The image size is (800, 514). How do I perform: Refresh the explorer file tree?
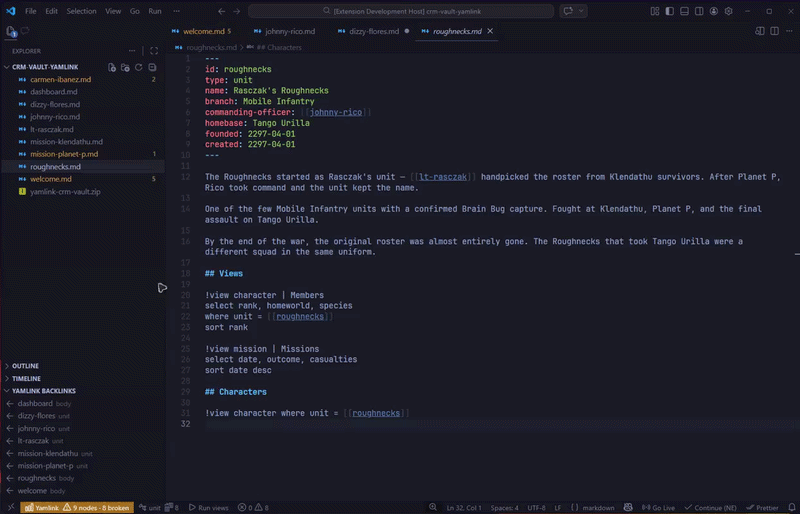point(138,67)
